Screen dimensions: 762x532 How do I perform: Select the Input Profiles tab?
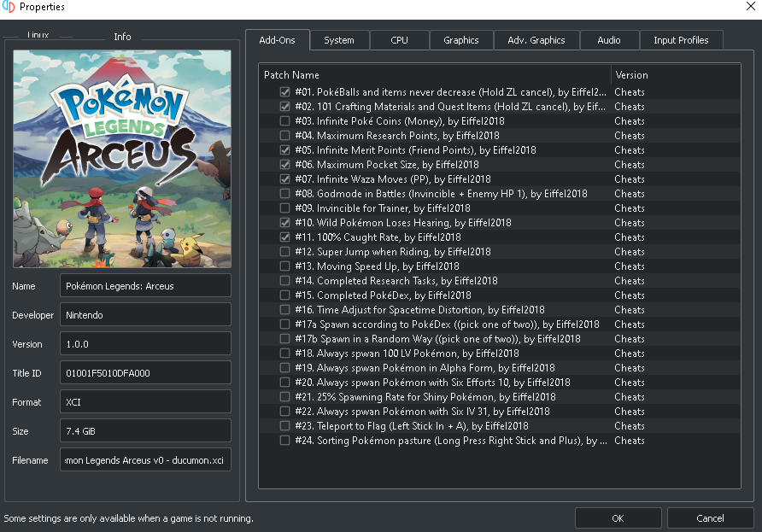pos(681,40)
